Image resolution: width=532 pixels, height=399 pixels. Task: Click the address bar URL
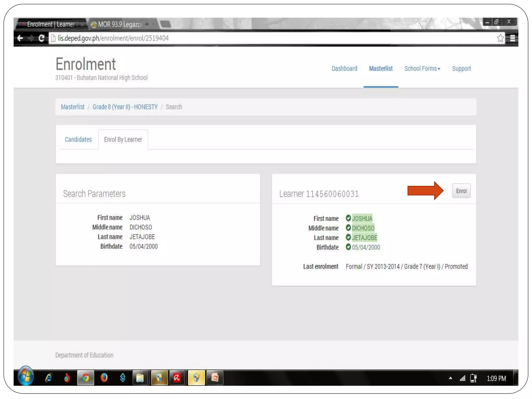[113, 38]
